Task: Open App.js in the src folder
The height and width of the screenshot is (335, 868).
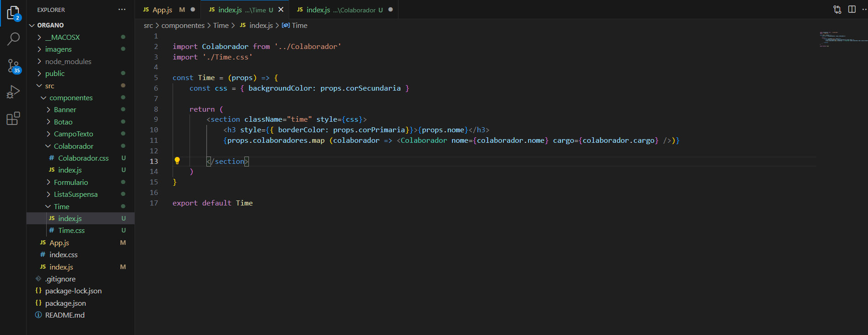Action: click(81, 243)
